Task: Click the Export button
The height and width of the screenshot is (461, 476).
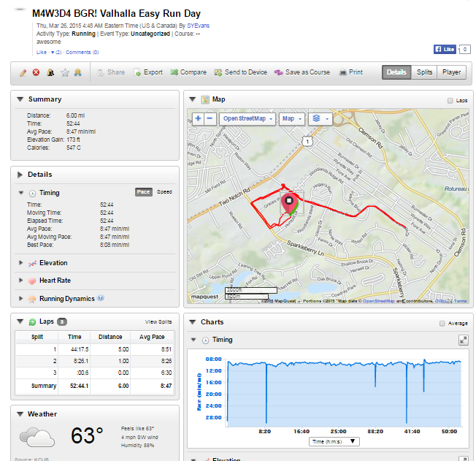Action: [148, 72]
